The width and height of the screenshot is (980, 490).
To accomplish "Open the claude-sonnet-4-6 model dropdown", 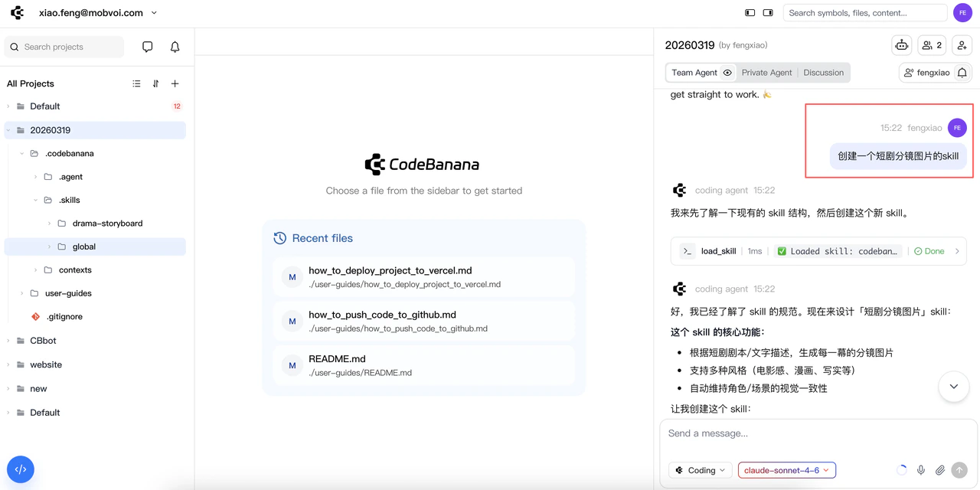I will click(787, 470).
